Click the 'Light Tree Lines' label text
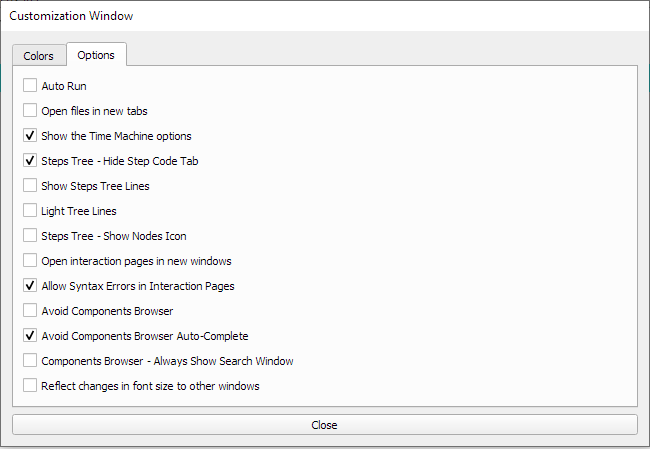Image resolution: width=650 pixels, height=449 pixels. point(79,211)
